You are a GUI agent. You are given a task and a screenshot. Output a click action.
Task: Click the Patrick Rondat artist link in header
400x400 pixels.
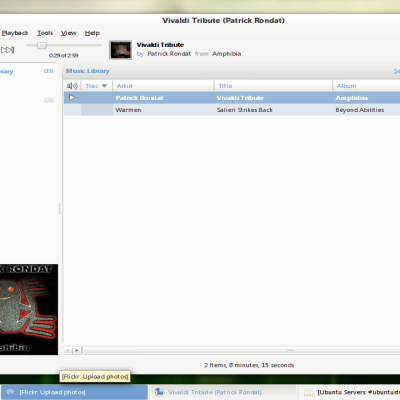click(169, 54)
